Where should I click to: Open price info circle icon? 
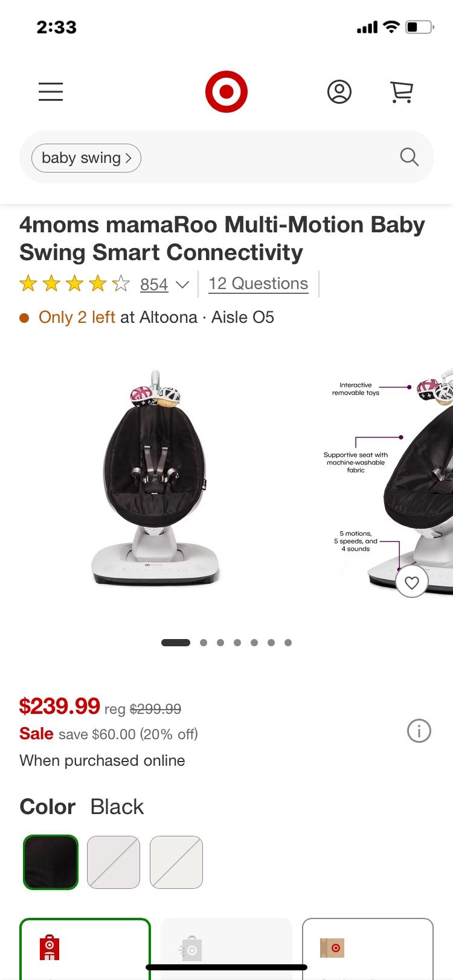(x=419, y=731)
